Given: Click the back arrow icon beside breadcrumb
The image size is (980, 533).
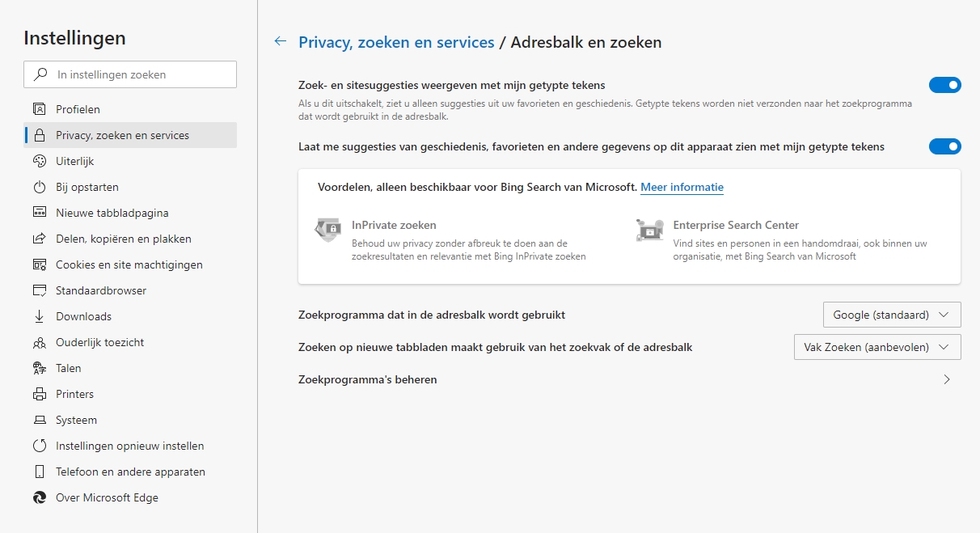Looking at the screenshot, I should 281,41.
